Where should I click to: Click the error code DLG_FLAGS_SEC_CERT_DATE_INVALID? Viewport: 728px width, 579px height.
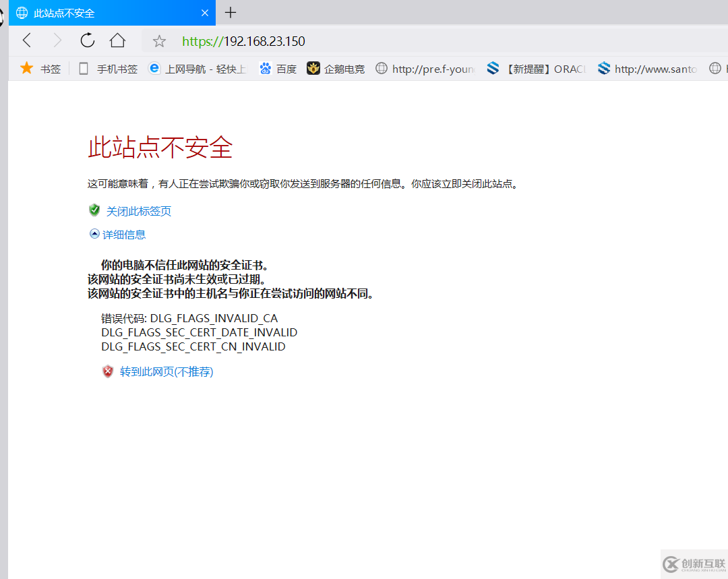tap(199, 332)
